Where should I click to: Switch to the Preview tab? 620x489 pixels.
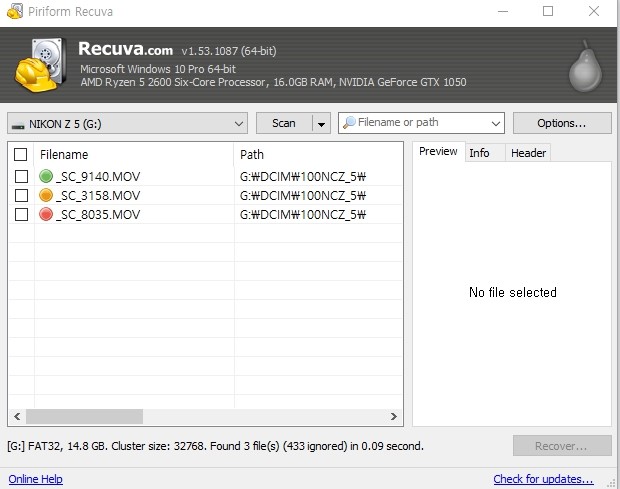[x=438, y=151]
